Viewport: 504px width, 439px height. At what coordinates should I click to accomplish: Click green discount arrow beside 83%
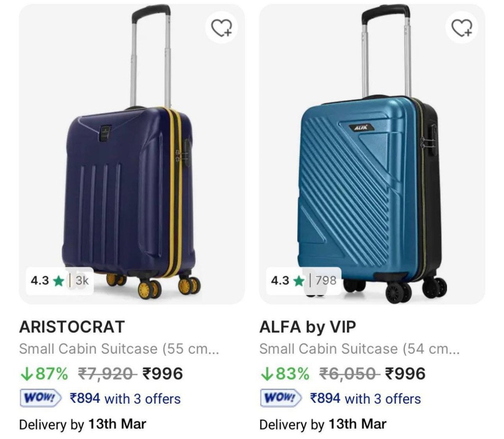266,374
